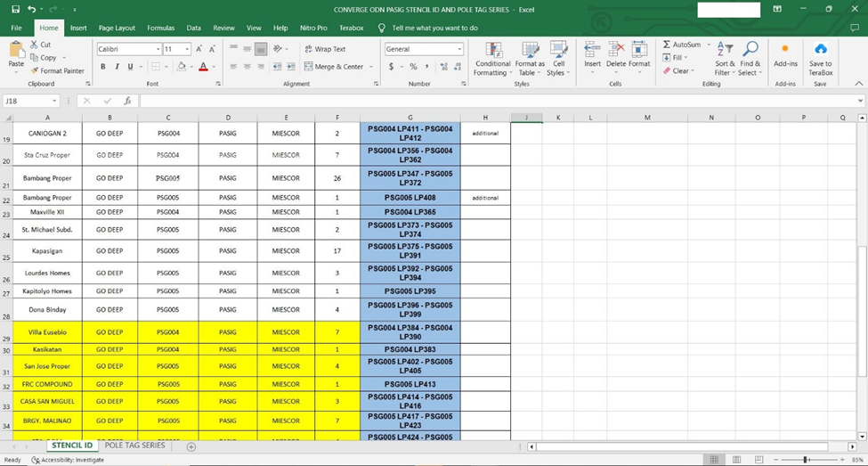Undo the last action
868x466 pixels.
(x=32, y=10)
